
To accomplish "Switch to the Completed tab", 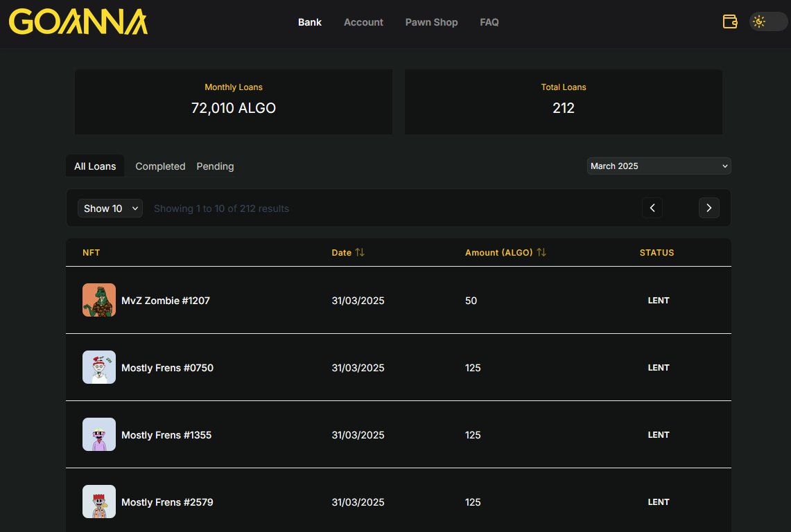I will (160, 166).
